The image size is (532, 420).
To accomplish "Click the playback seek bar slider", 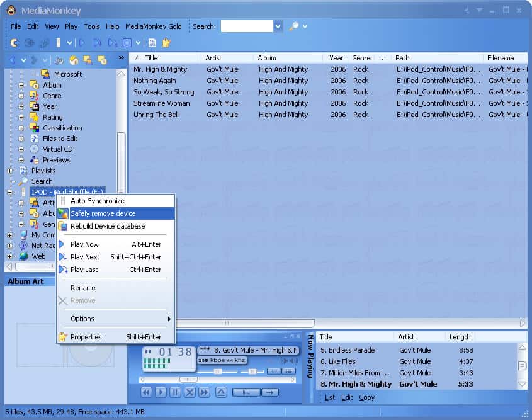I will click(188, 379).
